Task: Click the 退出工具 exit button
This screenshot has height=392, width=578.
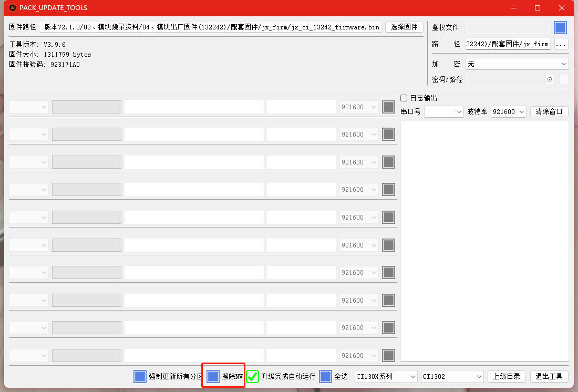Action: (x=549, y=376)
